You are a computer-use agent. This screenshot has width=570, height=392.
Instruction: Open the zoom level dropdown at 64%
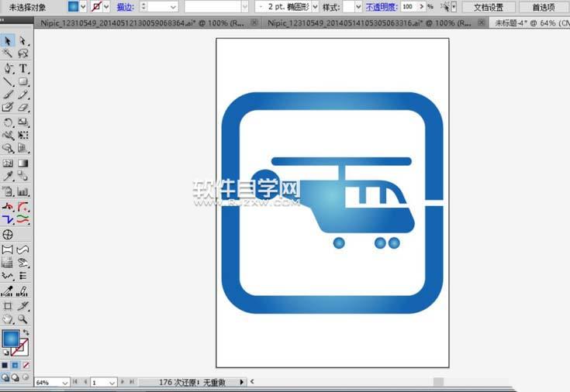65,383
